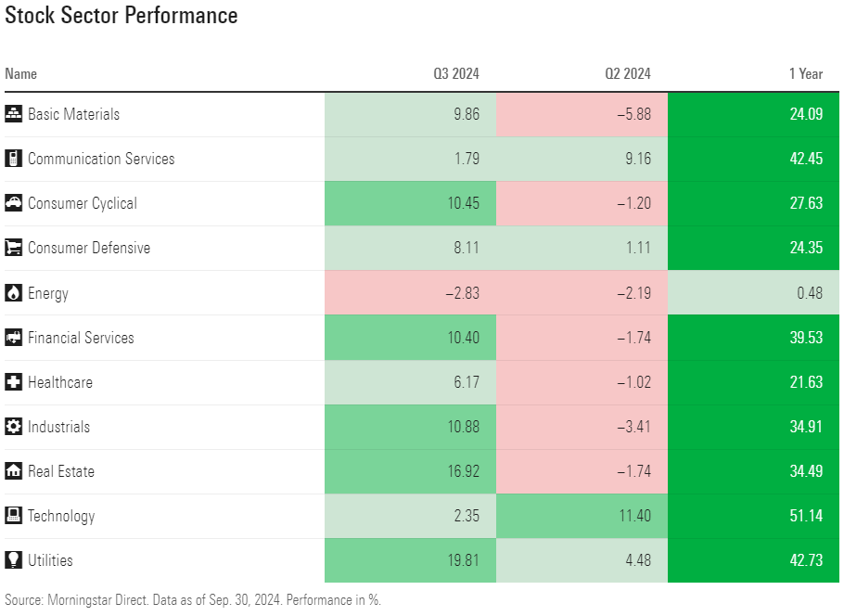
Task: Sort by the Q2 2024 column header
Action: click(x=632, y=74)
